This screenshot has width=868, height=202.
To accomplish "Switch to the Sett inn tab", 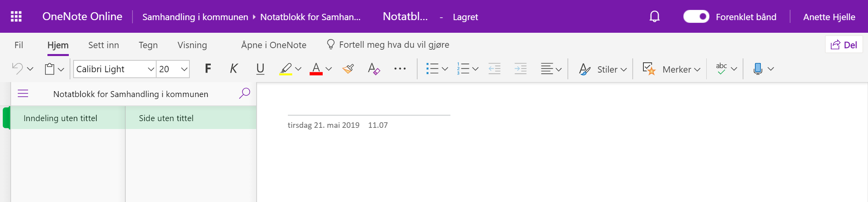I will point(104,45).
